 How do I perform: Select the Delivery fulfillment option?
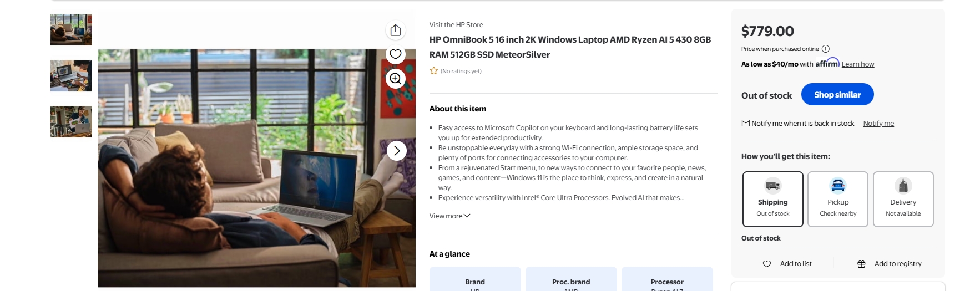pos(903,199)
